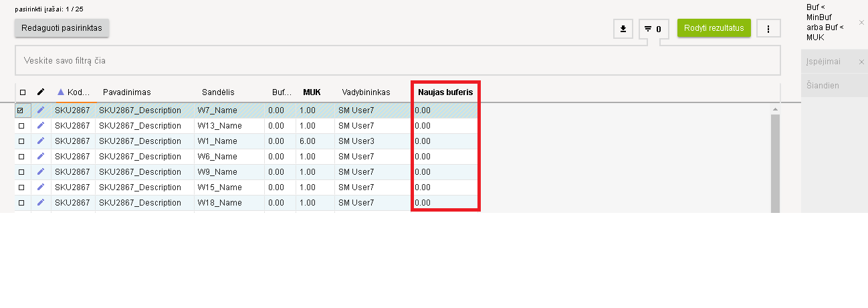Tick the checkbox for W13_Name row

tap(21, 126)
